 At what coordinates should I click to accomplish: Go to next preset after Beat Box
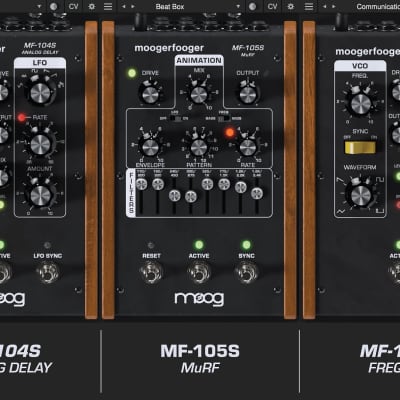[x=133, y=6]
